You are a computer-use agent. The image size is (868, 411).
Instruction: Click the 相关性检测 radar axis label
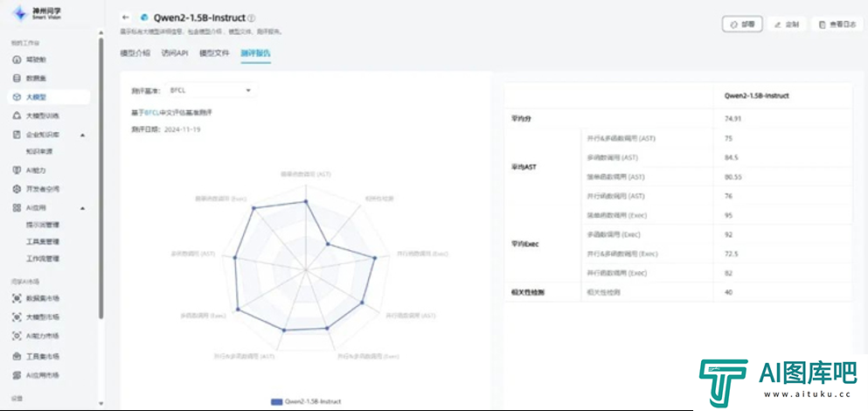click(379, 198)
